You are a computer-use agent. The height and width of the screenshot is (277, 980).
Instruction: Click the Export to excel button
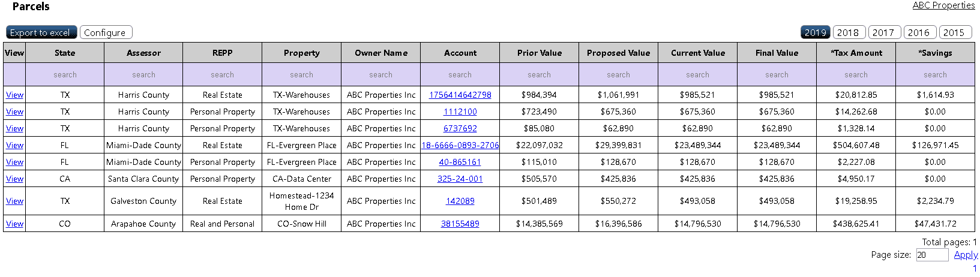[41, 32]
